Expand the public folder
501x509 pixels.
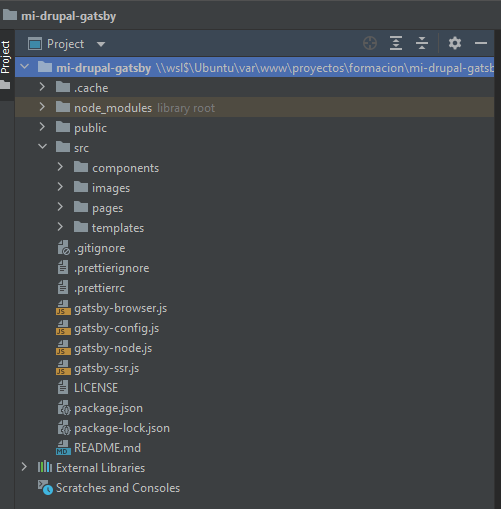[42, 127]
